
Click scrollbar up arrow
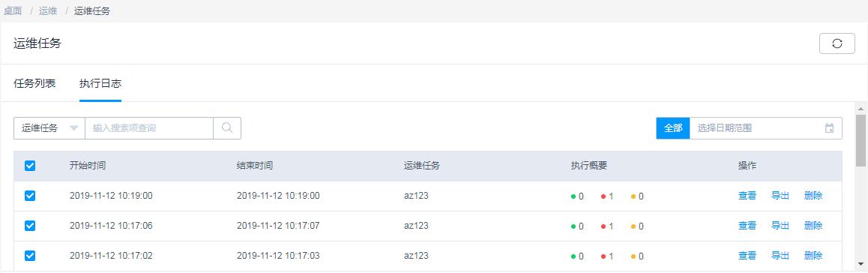(861, 108)
